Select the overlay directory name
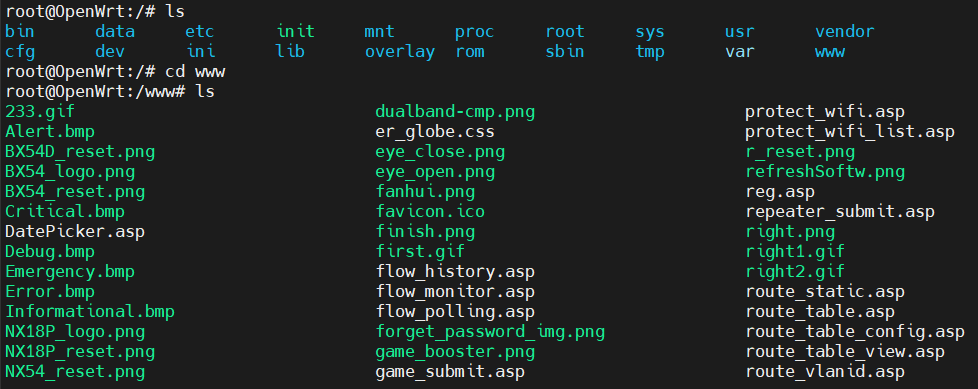The image size is (978, 389). [400, 52]
